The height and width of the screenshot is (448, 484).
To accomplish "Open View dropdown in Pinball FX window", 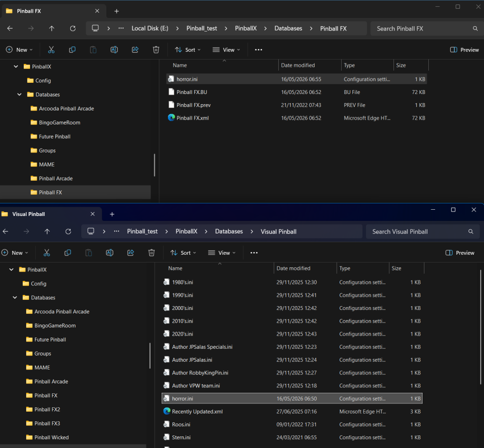I will coord(226,50).
